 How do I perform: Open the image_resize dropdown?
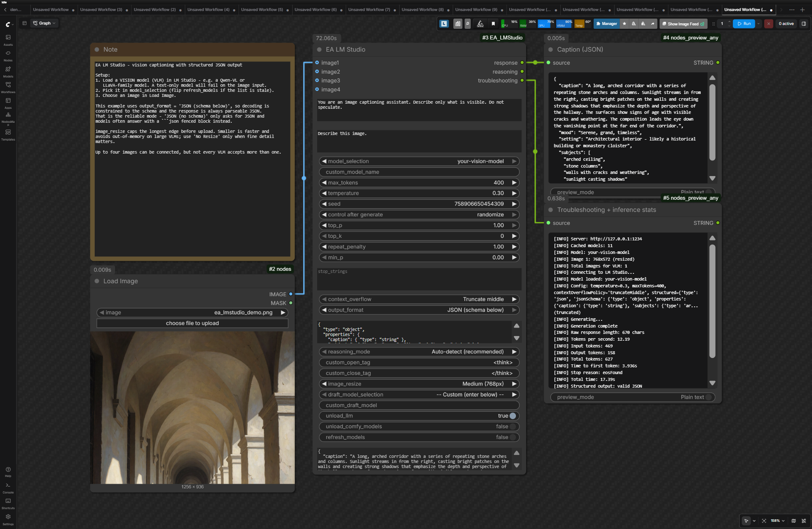tap(419, 384)
